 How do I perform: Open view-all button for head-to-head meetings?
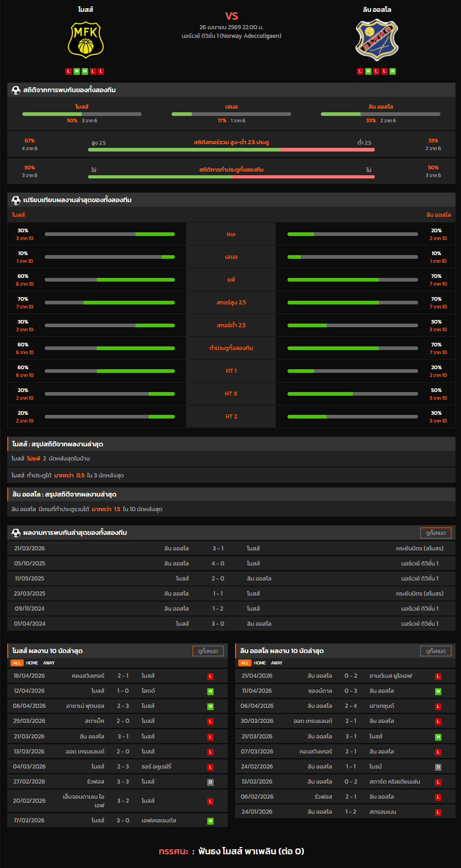point(435,533)
